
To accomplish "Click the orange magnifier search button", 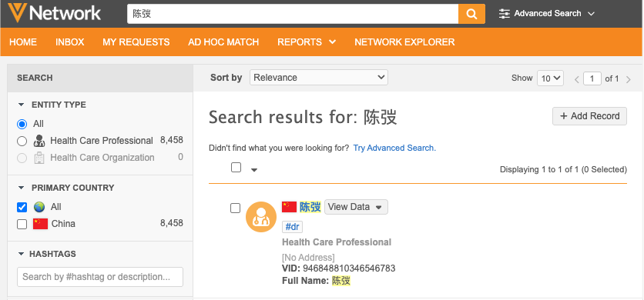I will click(x=471, y=14).
